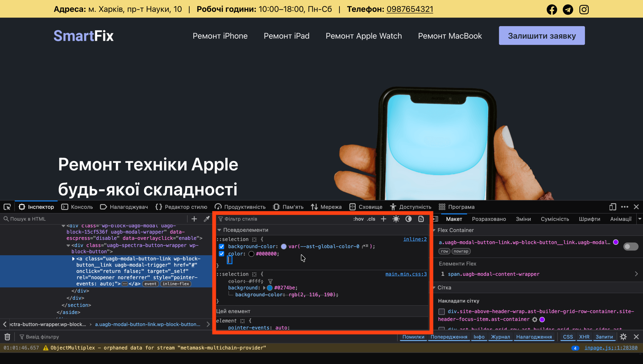The height and width of the screenshot is (364, 643).
Task: Open DevTools more options ellipsis menu
Action: pyautogui.click(x=624, y=207)
